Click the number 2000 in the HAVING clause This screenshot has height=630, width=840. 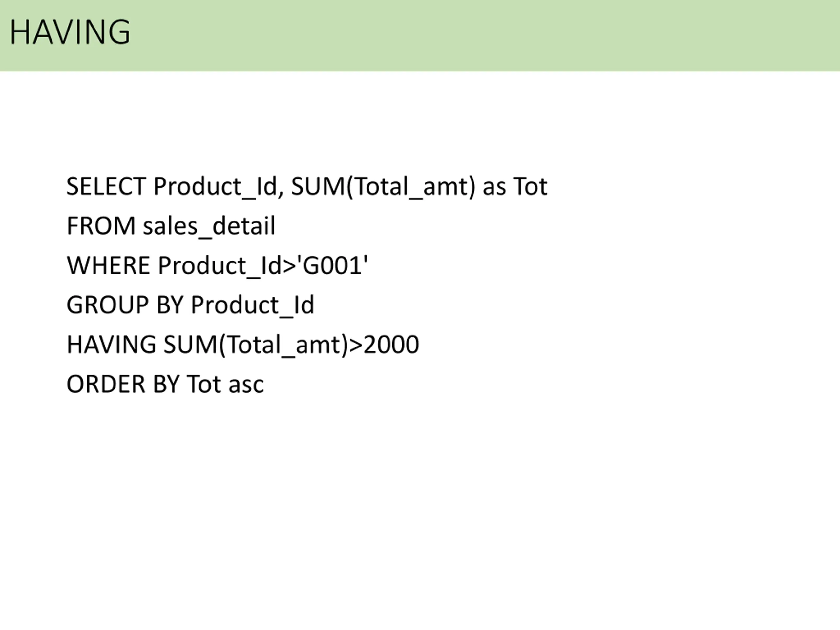pos(391,345)
